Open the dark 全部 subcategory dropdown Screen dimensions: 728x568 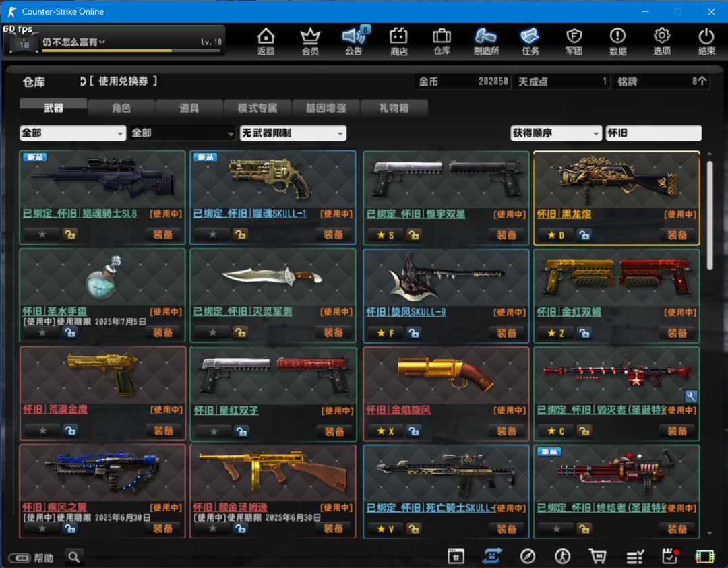pos(183,133)
